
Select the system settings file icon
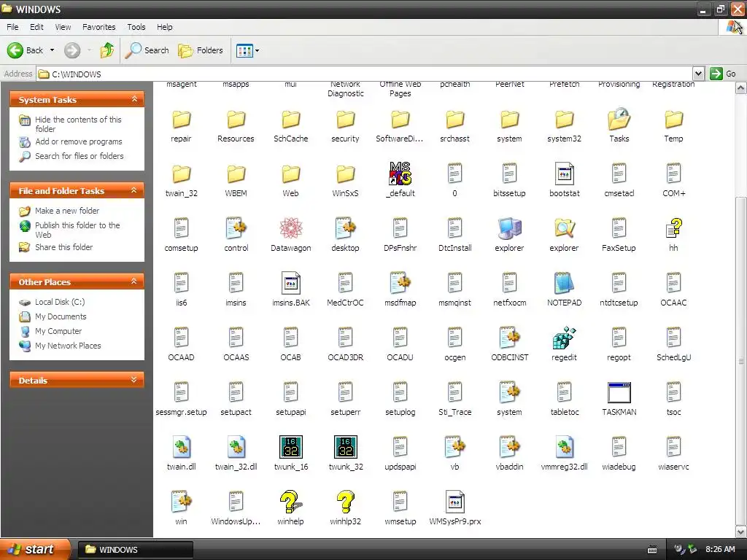[509, 392]
